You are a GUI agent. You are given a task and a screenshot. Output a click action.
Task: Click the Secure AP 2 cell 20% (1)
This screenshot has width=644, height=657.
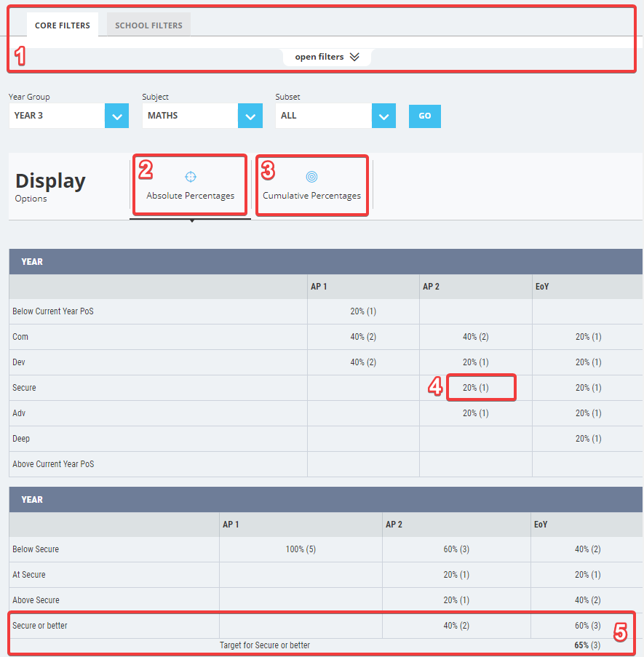(x=476, y=388)
